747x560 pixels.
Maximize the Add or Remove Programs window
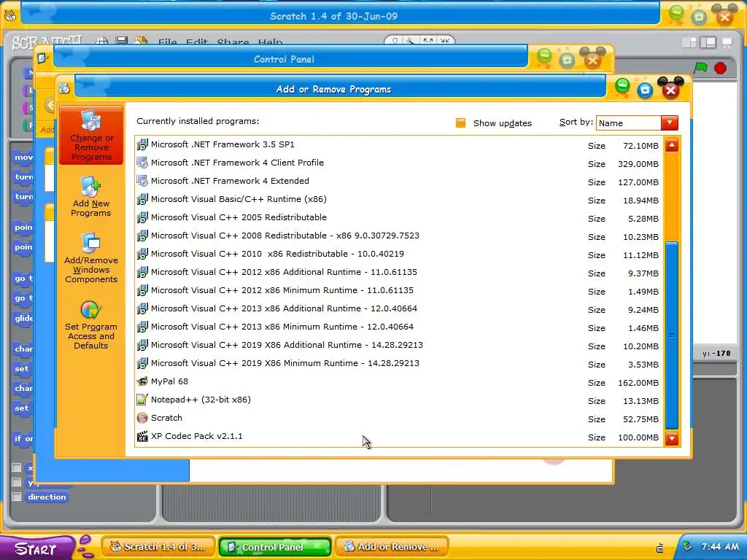click(645, 90)
